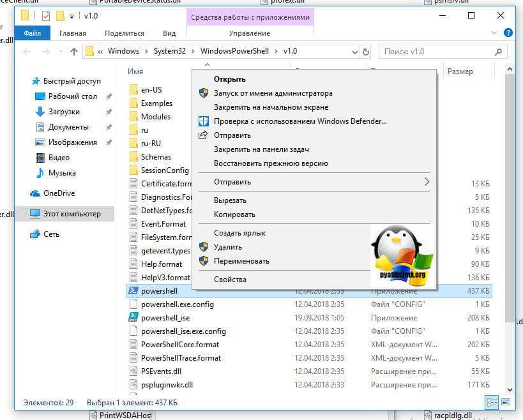Click the Up arrow navigation button
523x420 pixels.
click(73, 52)
